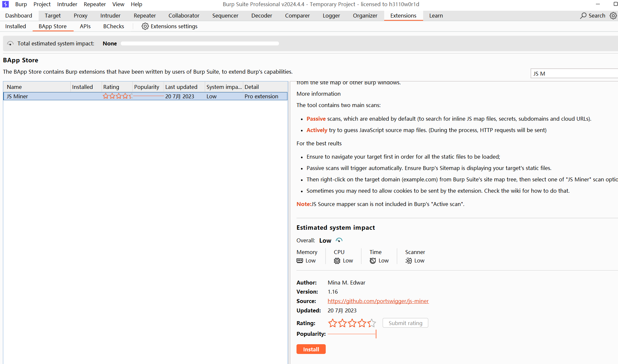
Task: Click the Burp Suite logo icon
Action: (6, 4)
